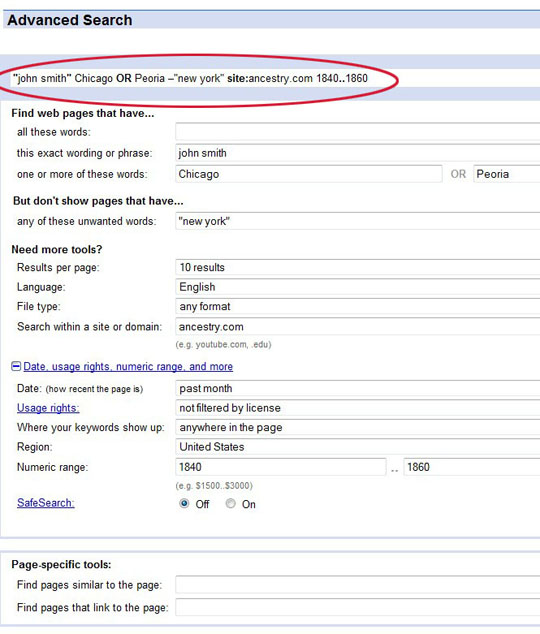540x634 pixels.
Task: Open the Usage rights link
Action: (48, 408)
